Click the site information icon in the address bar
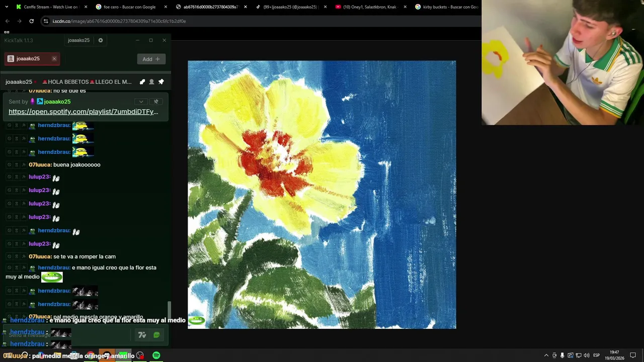This screenshot has height=362, width=644. point(46,21)
